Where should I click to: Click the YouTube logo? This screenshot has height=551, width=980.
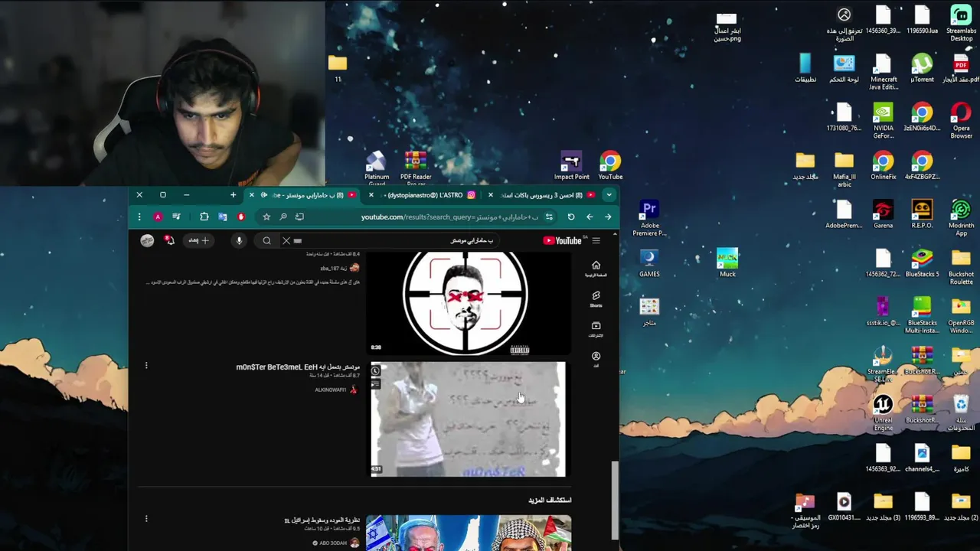coord(563,241)
